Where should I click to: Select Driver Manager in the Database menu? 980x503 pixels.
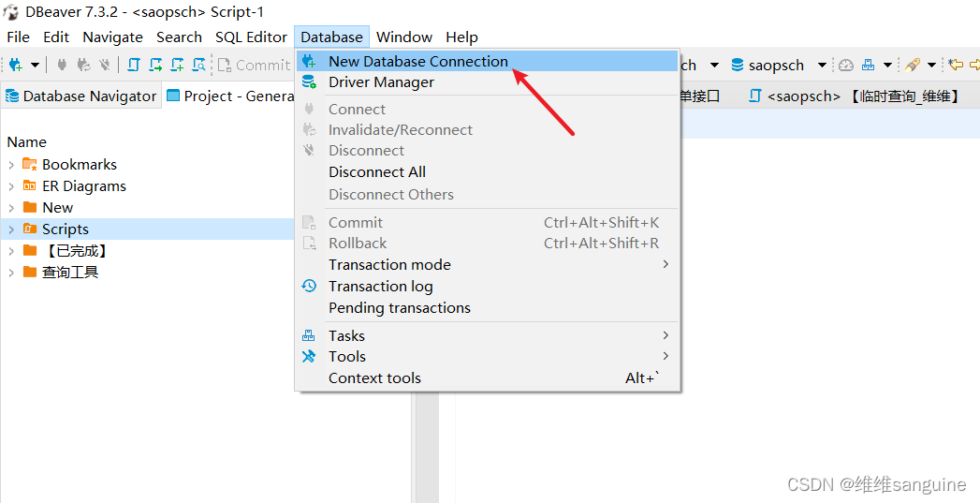point(488,81)
